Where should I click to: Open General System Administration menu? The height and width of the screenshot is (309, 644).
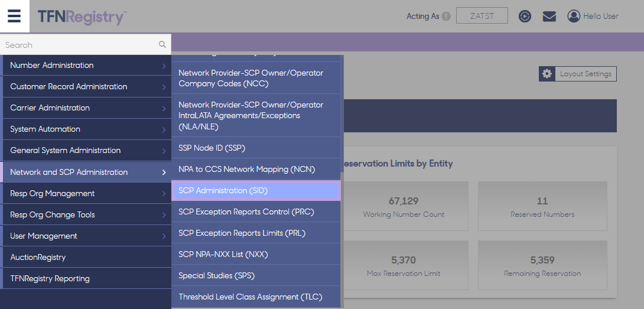tap(87, 151)
